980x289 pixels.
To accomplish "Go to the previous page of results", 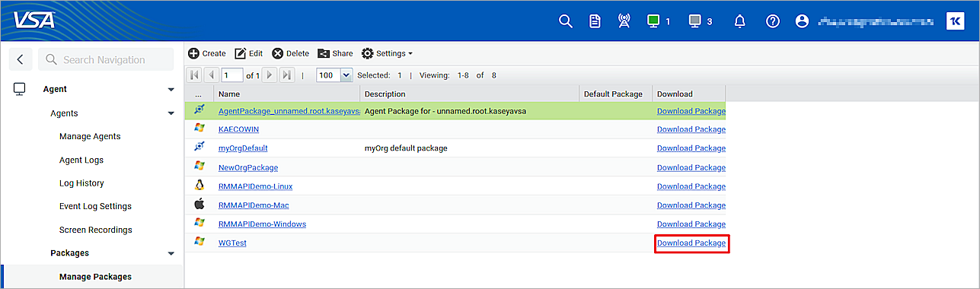I will click(211, 75).
